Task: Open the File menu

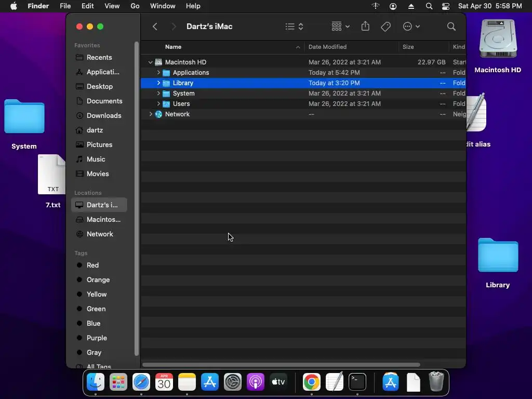Action: (65, 6)
